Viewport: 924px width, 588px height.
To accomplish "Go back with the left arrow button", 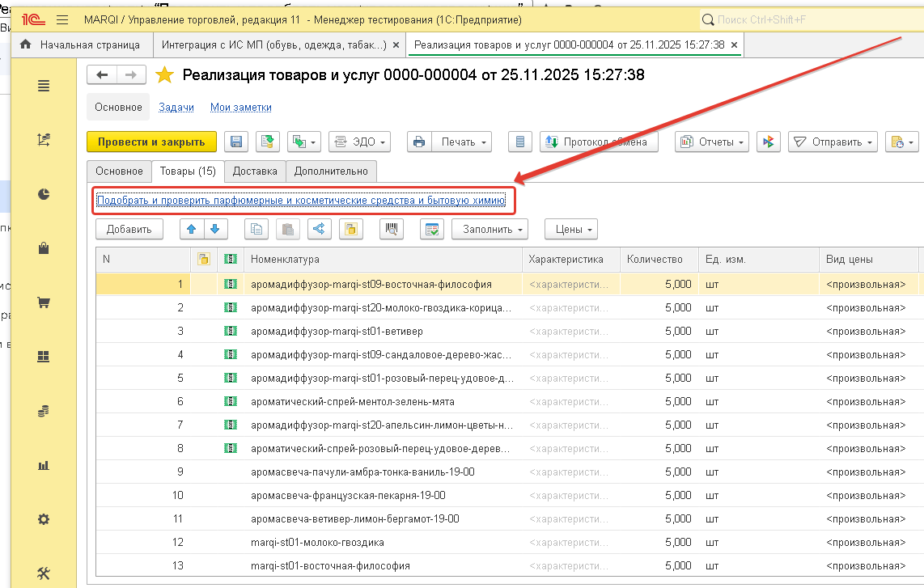I will coord(102,75).
